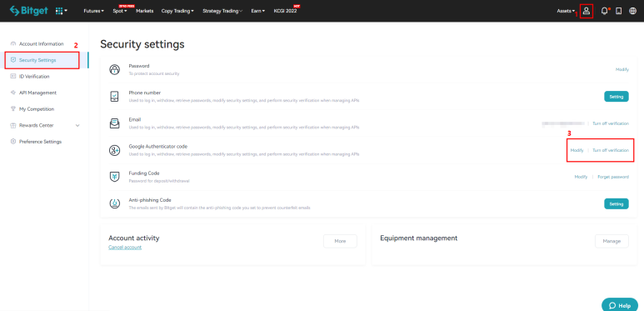Click Cancel account link
The image size is (644, 311).
(125, 248)
